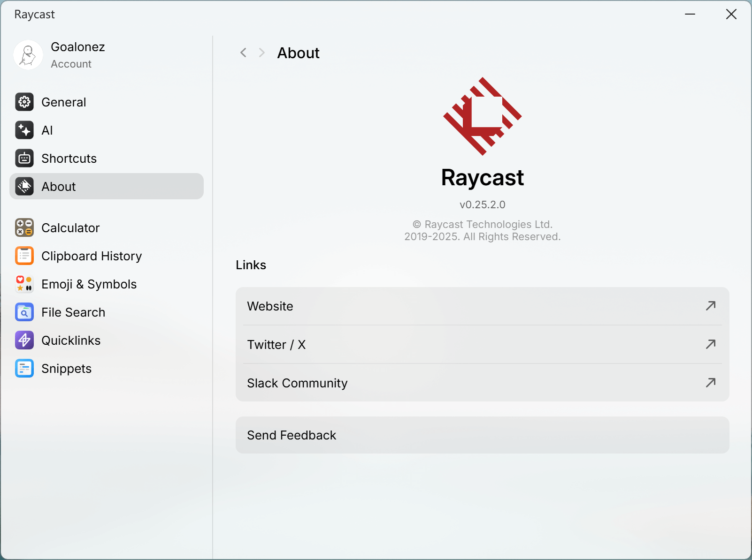
Task: Open the Clipboard History icon
Action: point(24,256)
